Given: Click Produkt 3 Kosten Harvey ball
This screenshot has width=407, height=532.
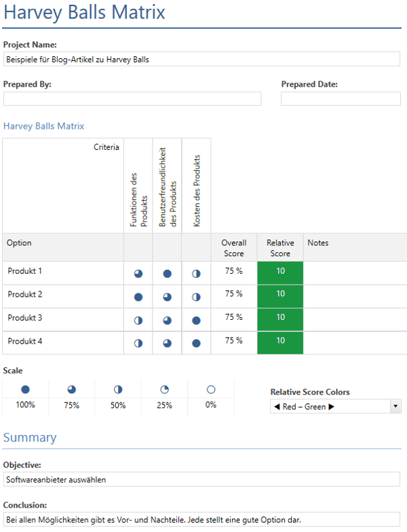Looking at the screenshot, I should click(196, 321).
